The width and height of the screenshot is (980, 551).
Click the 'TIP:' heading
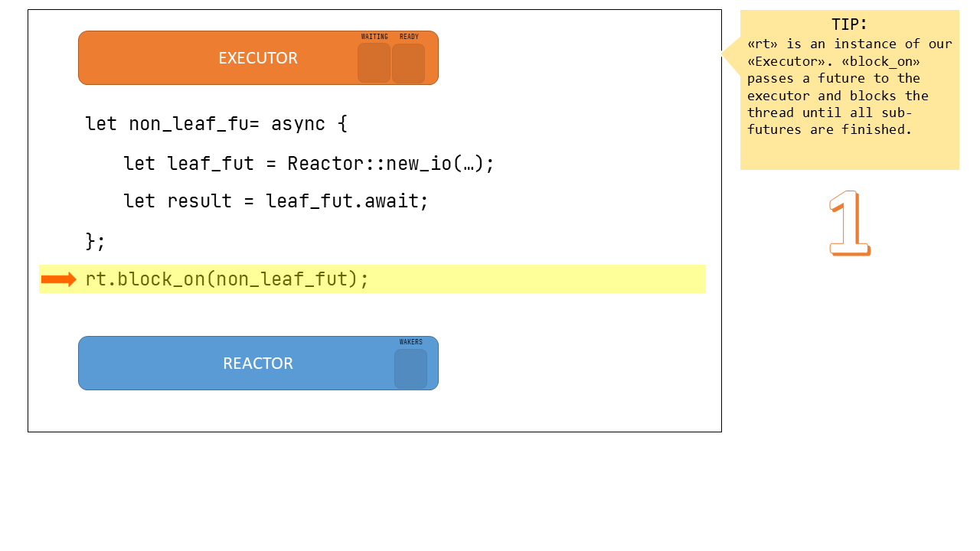click(x=849, y=24)
